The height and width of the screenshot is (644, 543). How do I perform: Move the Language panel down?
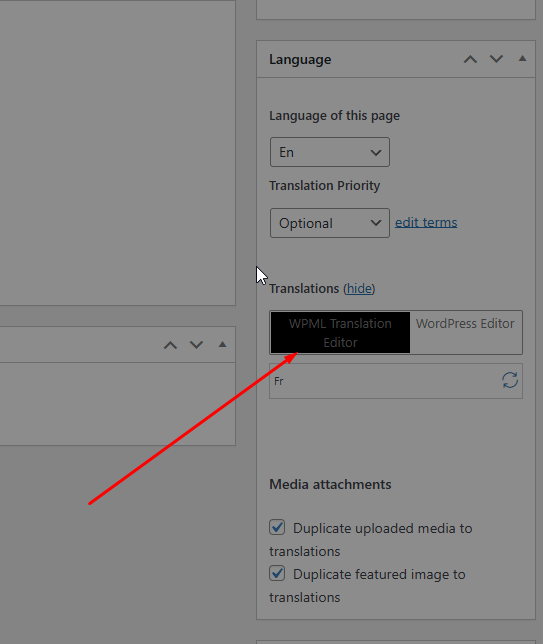click(496, 60)
